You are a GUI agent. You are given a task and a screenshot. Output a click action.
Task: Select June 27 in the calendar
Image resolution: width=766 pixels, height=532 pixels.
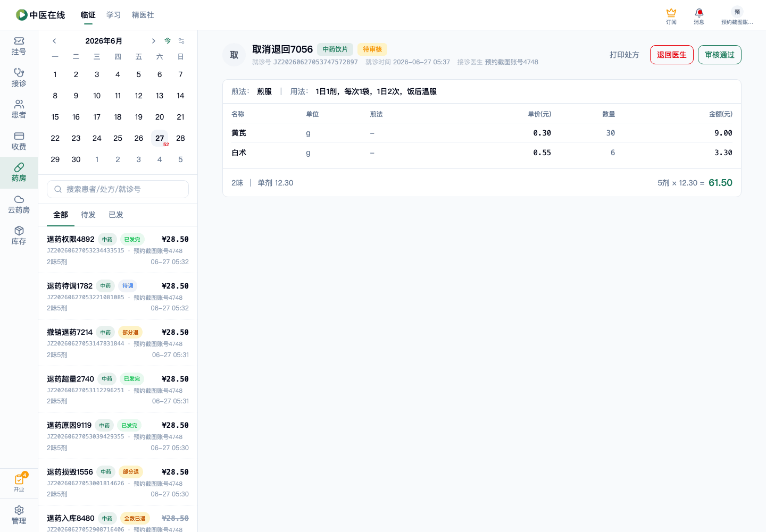[160, 138]
